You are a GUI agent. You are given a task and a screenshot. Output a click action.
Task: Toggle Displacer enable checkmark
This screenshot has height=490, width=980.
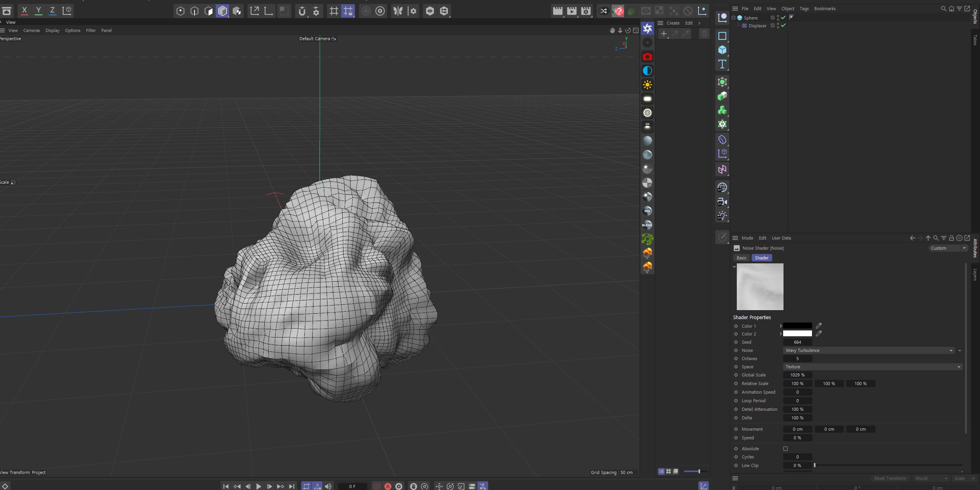click(x=783, y=25)
